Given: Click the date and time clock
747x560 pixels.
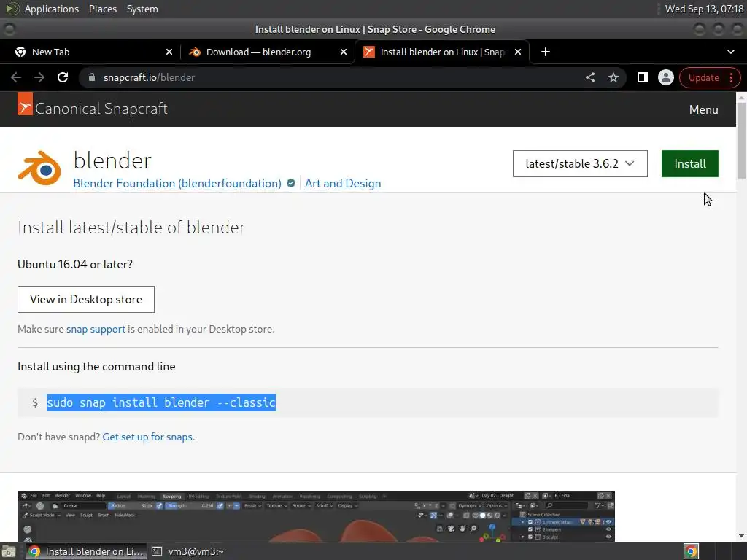Looking at the screenshot, I should [x=704, y=9].
